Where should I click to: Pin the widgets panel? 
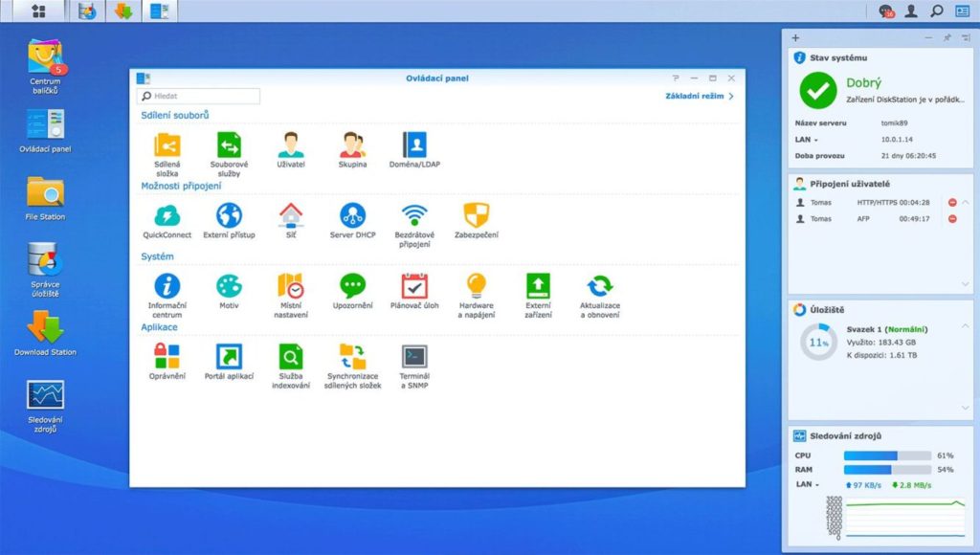pyautogui.click(x=947, y=38)
